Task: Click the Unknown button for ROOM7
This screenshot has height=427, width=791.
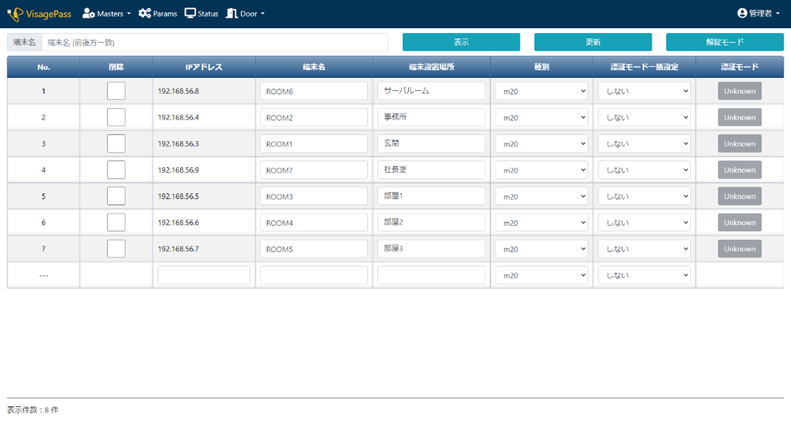Action: pos(739,170)
